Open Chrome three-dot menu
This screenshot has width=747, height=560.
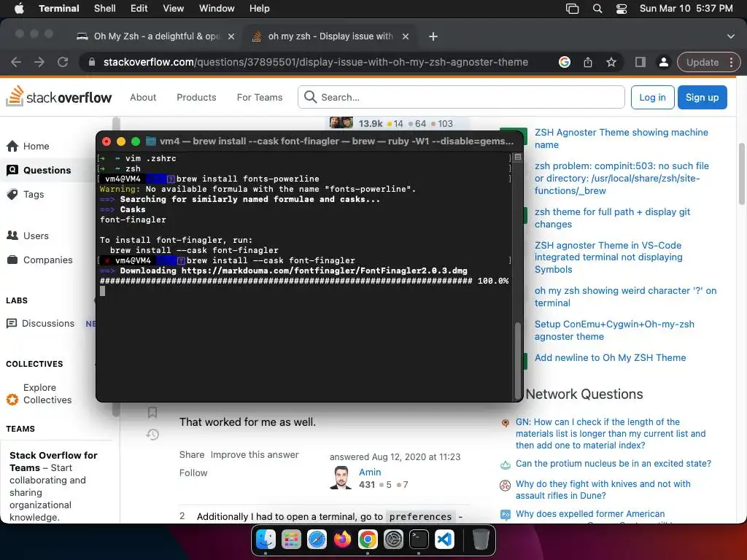731,62
